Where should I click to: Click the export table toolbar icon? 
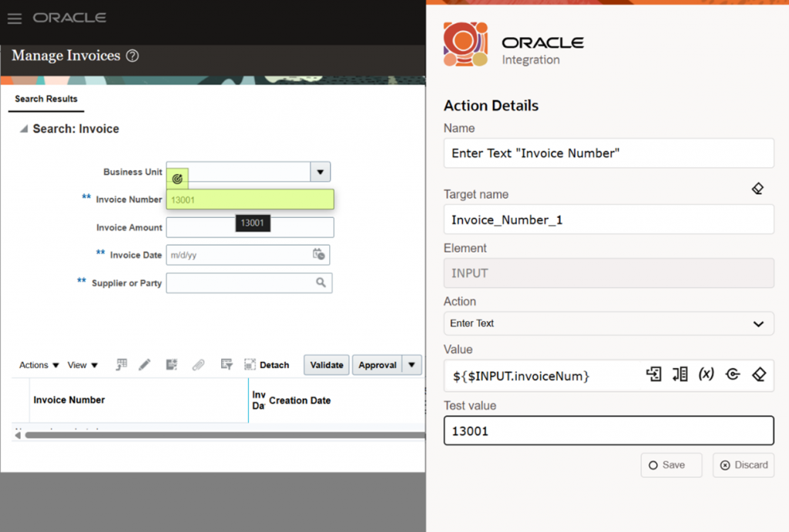[172, 365]
